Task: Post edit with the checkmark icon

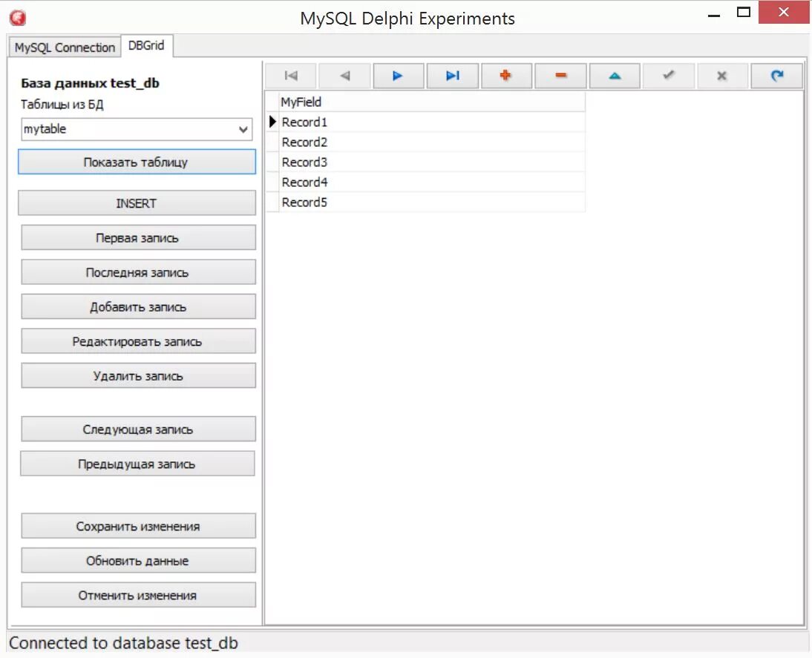Action: pos(669,76)
